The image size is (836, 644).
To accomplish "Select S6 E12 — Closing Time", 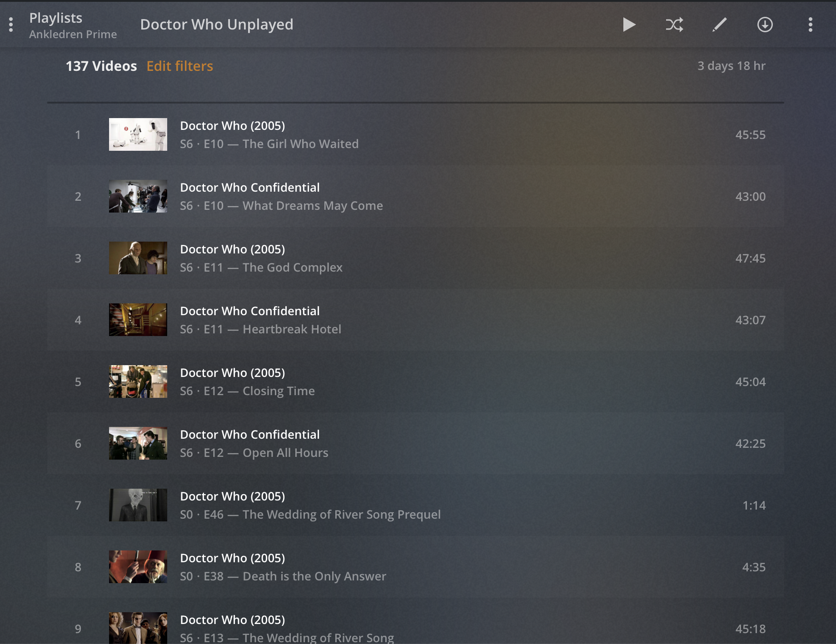I will coord(247,391).
